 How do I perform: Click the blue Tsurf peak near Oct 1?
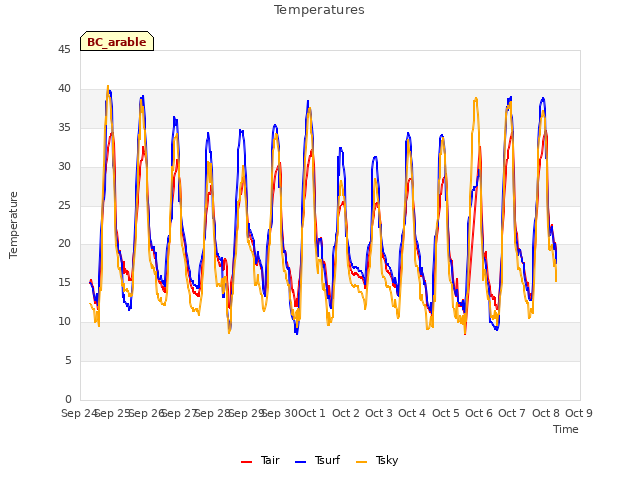[308, 101]
